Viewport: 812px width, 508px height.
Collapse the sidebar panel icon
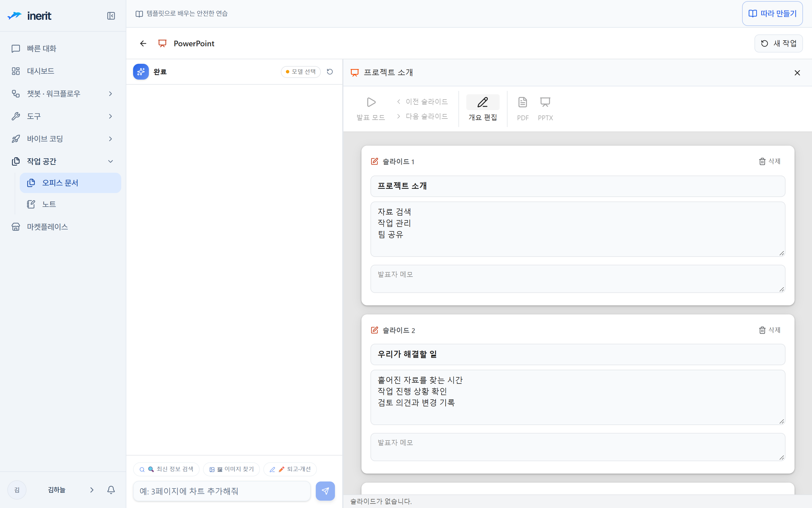click(x=111, y=16)
